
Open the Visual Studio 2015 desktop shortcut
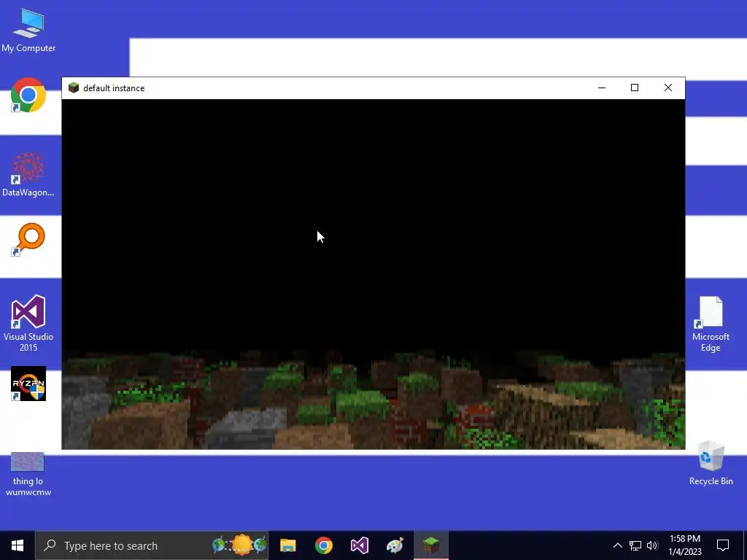click(28, 323)
